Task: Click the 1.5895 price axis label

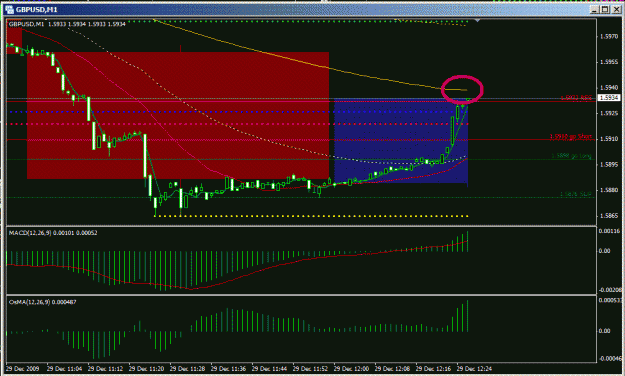Action: [609, 164]
